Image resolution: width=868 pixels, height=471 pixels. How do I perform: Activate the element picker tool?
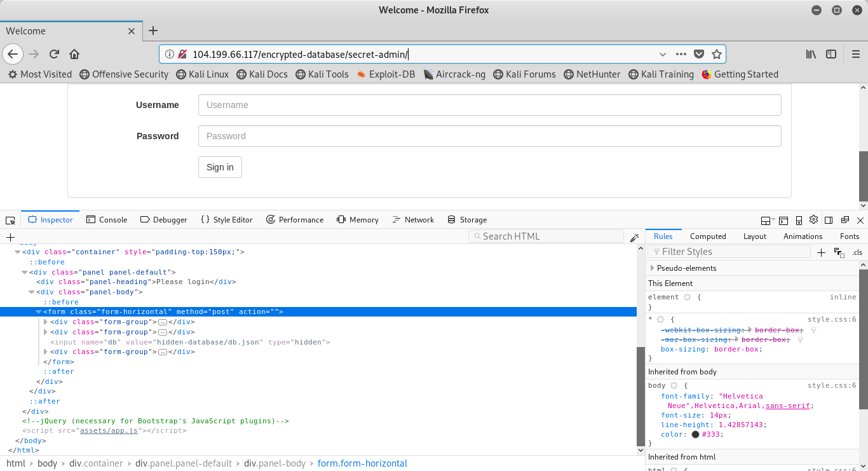[10, 220]
